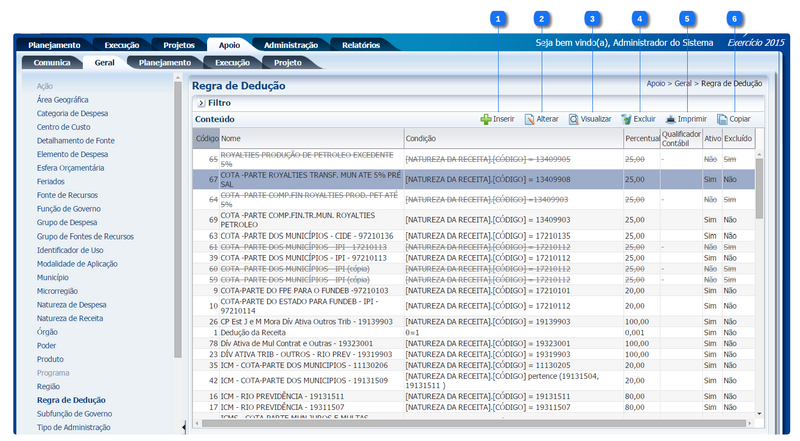Click the Geral breadcrumb link
This screenshot has height=441, width=800.
[x=684, y=84]
